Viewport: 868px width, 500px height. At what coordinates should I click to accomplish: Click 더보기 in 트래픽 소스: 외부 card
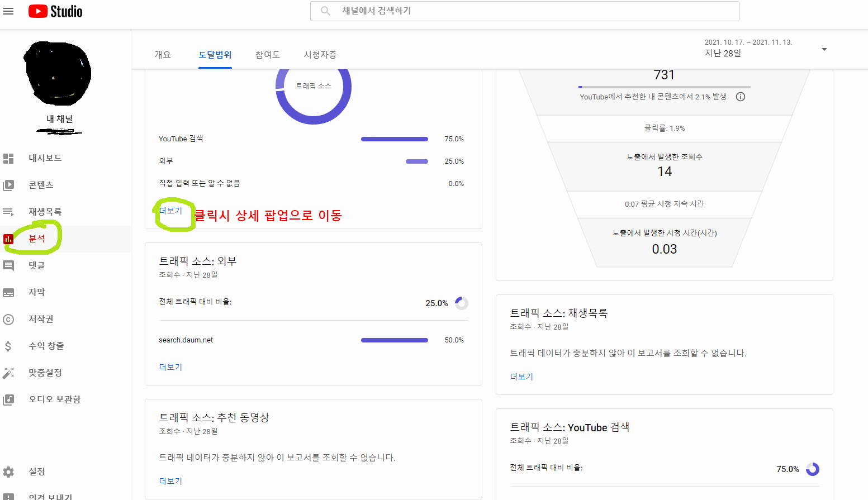pyautogui.click(x=170, y=367)
